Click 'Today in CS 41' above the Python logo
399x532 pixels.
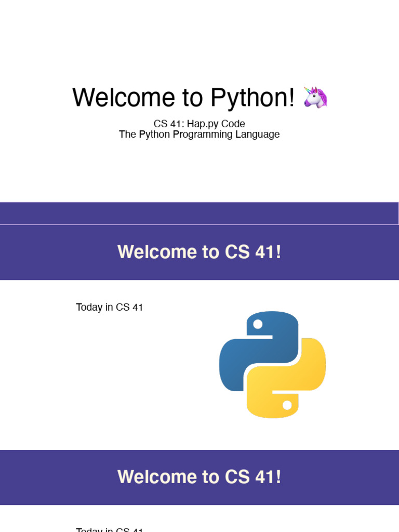coord(109,307)
